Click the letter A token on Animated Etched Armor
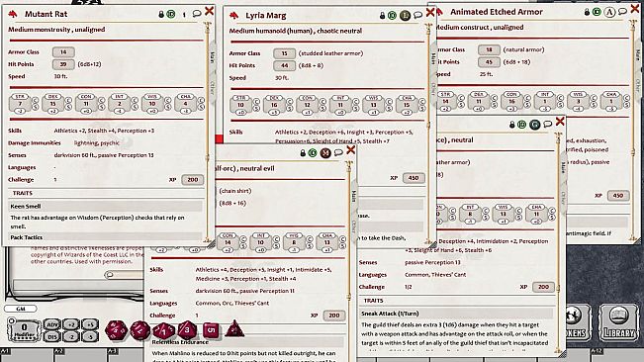Viewport: 644px width, 362px height. click(x=610, y=12)
